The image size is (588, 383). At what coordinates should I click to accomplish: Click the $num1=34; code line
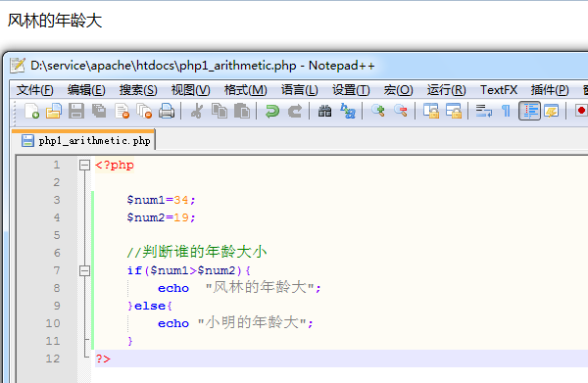point(162,200)
